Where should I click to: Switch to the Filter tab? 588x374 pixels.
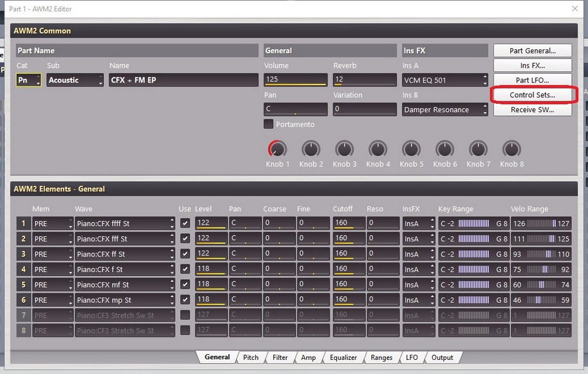[280, 357]
